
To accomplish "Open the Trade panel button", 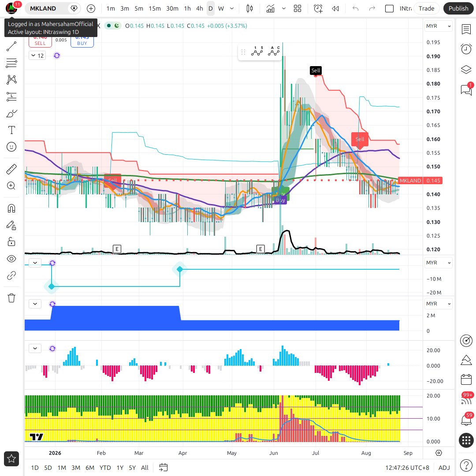I will point(426,8).
